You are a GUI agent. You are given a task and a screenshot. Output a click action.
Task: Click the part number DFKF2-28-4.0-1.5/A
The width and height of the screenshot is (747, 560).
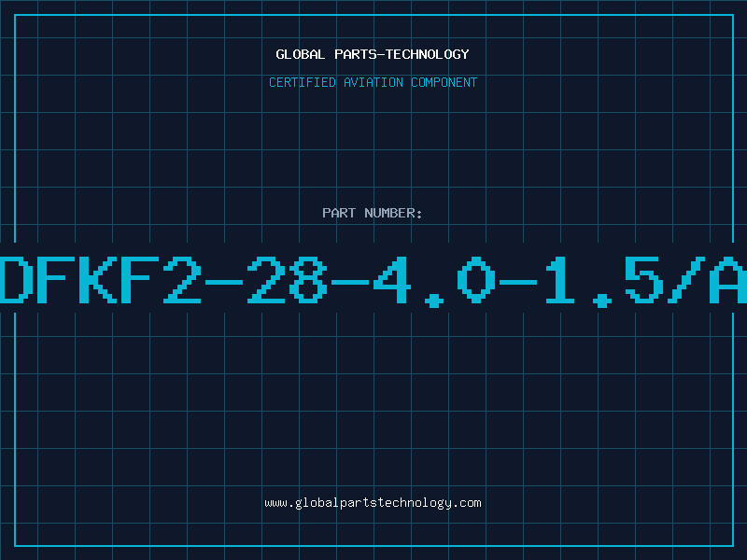point(373,281)
